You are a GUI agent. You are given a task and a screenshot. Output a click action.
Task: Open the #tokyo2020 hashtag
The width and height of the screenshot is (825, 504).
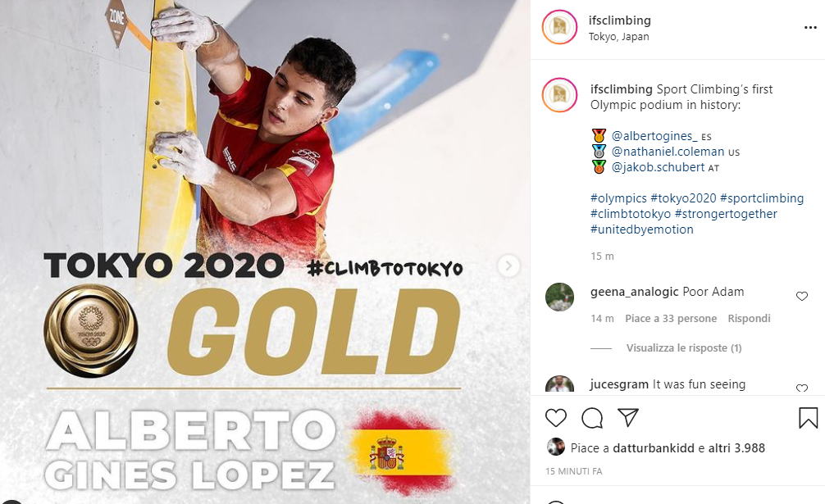pos(683,198)
